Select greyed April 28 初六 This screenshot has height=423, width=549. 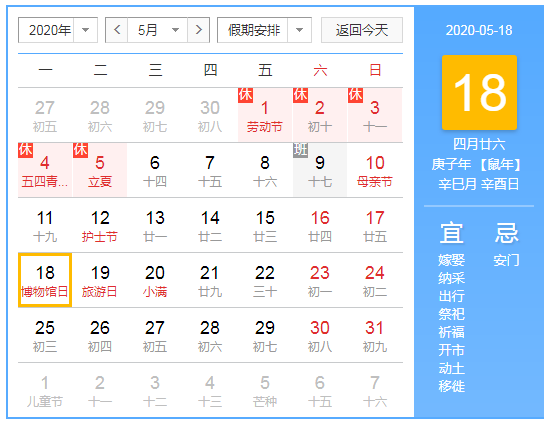click(x=100, y=115)
